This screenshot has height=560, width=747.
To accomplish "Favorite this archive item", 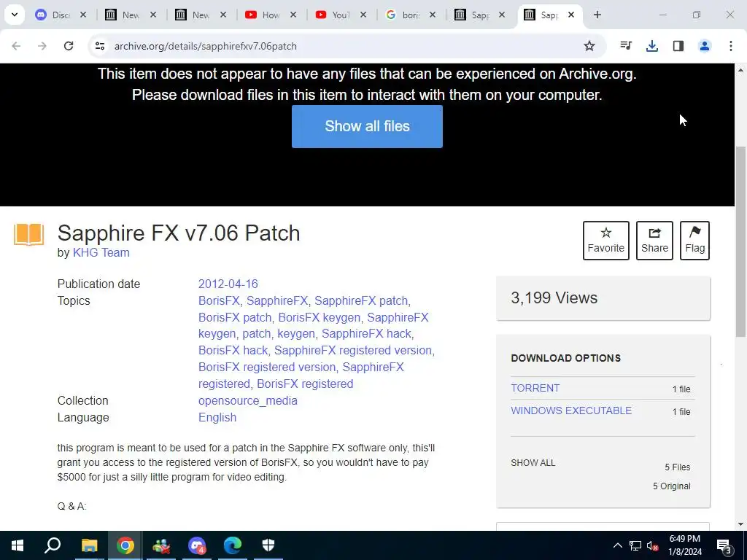I will [606, 241].
